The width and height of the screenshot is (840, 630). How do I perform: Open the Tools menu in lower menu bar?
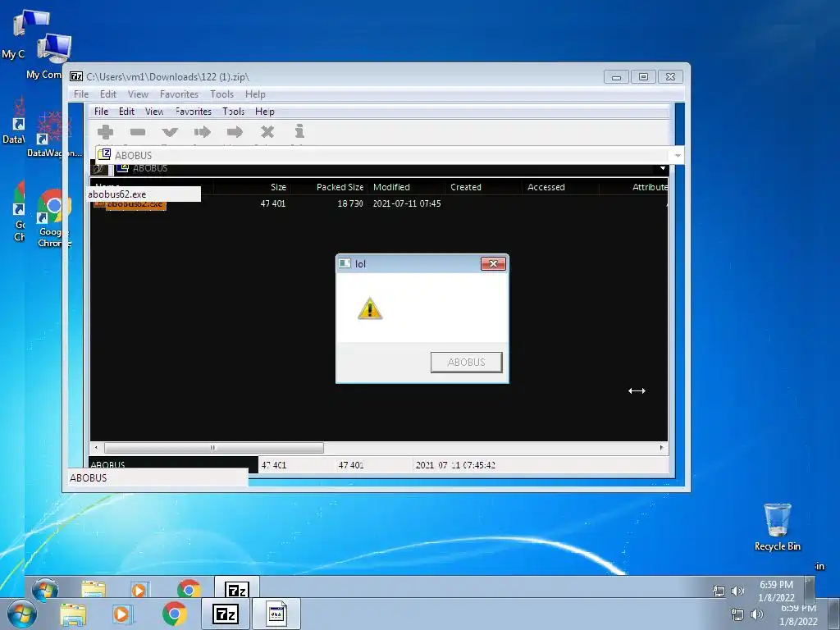[x=234, y=112]
